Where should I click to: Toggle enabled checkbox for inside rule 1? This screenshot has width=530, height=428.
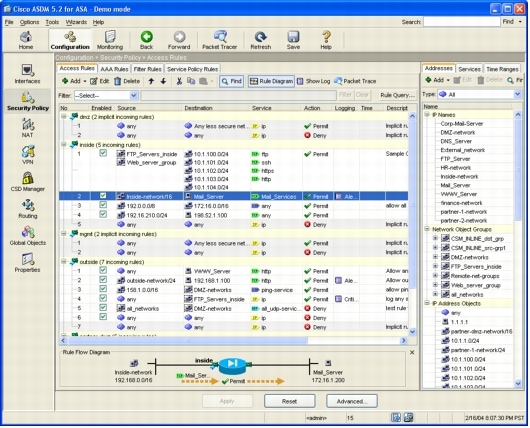tap(103, 153)
